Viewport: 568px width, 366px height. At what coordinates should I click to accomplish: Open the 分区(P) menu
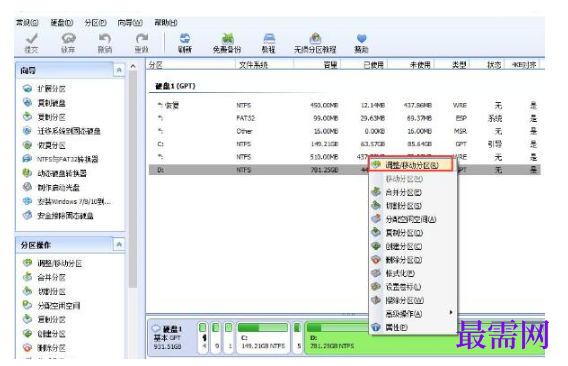coord(95,22)
